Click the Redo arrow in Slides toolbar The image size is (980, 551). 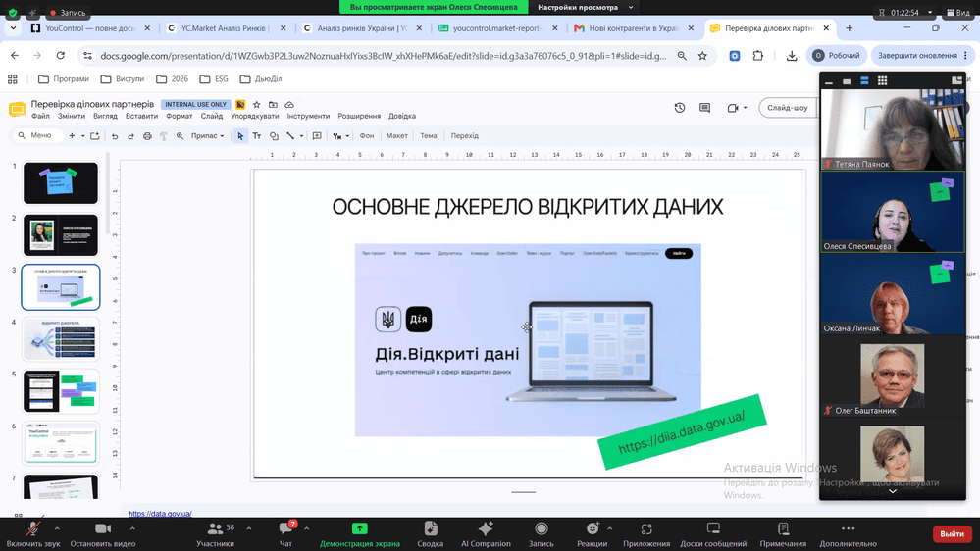130,135
